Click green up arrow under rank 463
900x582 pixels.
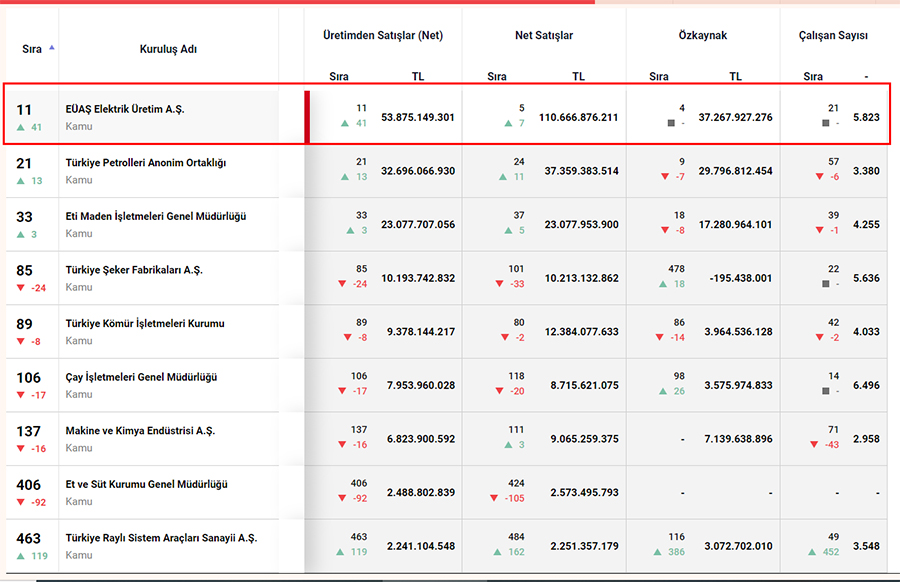click(21, 556)
